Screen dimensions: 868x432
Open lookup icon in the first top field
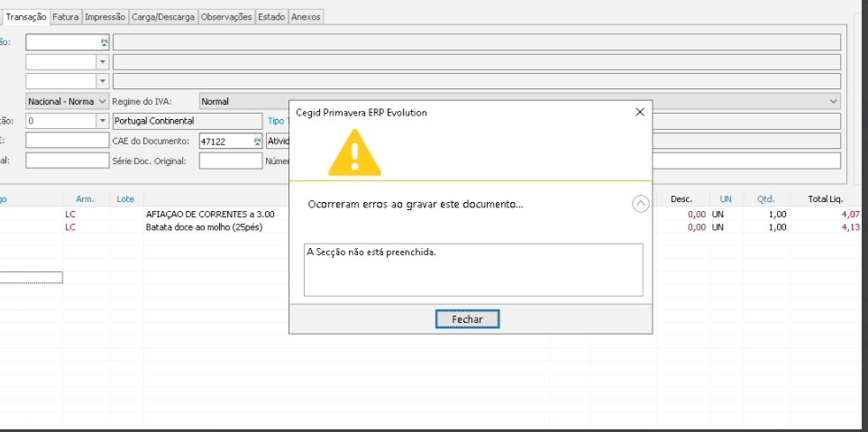coord(104,42)
